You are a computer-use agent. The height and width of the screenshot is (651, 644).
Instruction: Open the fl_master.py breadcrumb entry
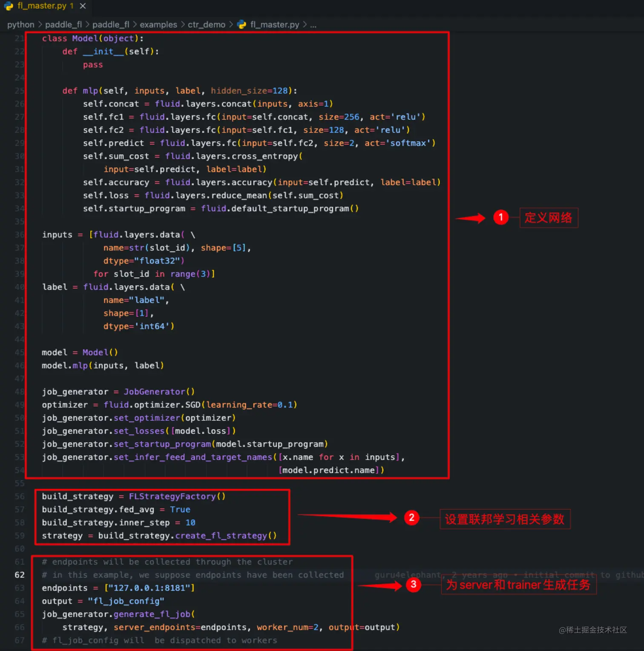point(275,25)
